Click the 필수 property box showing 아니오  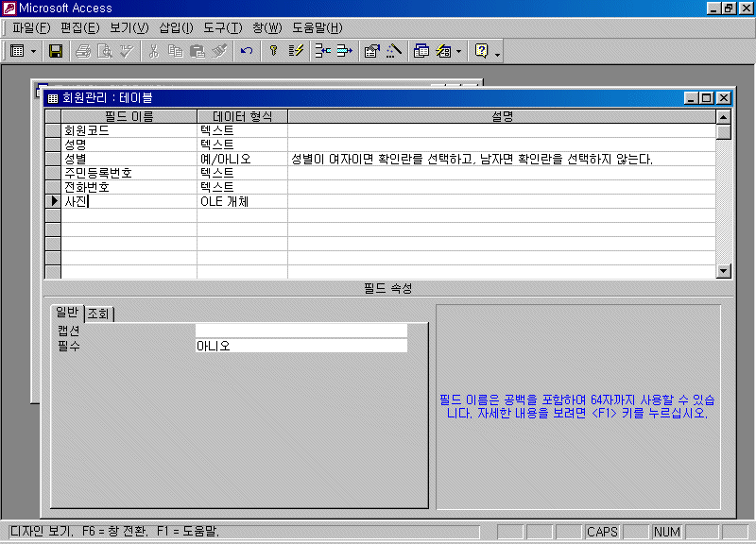pyautogui.click(x=301, y=346)
